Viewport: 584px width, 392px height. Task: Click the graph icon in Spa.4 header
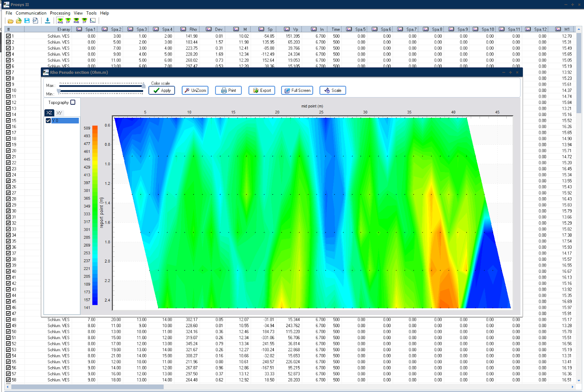point(156,29)
